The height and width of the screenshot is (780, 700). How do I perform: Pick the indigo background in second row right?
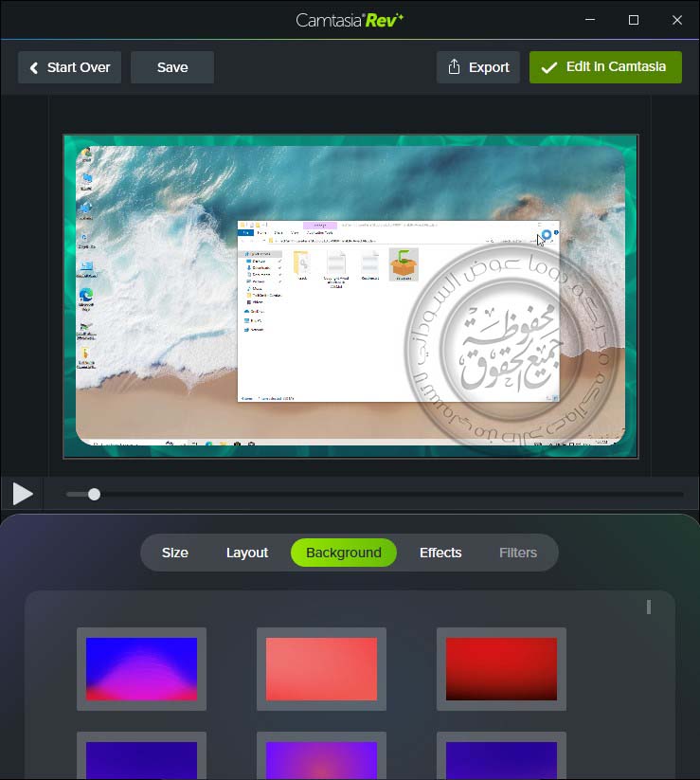[x=501, y=758]
